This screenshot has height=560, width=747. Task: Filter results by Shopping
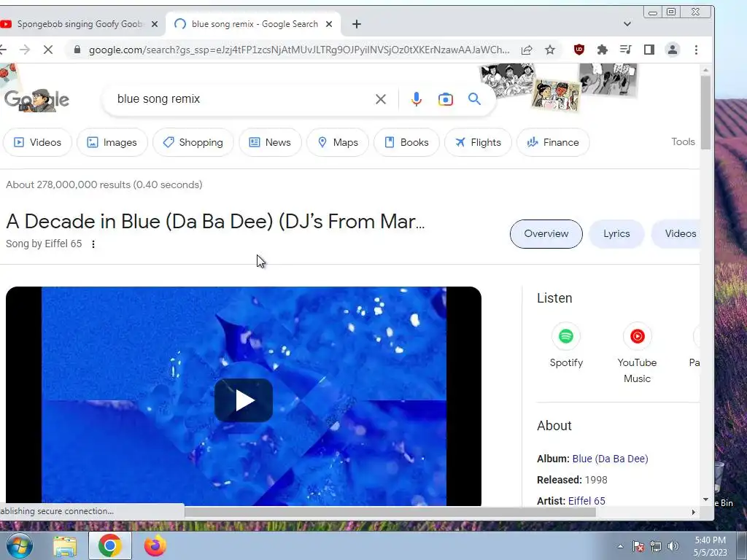193,142
